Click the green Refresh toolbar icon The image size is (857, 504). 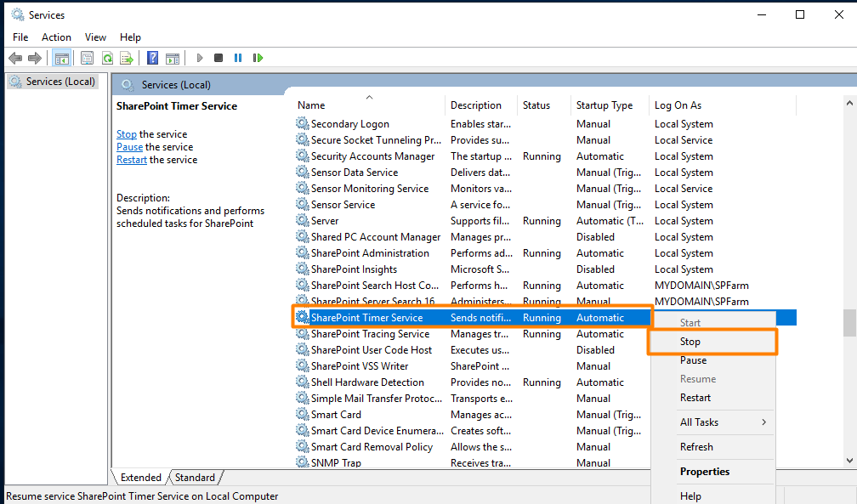tap(108, 58)
